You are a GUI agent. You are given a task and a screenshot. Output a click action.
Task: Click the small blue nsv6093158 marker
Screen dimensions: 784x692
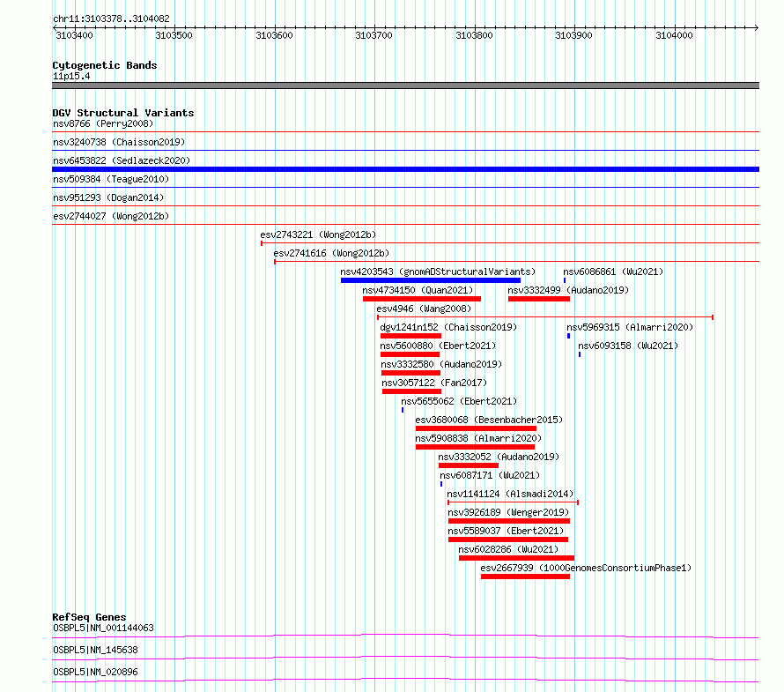tap(580, 354)
